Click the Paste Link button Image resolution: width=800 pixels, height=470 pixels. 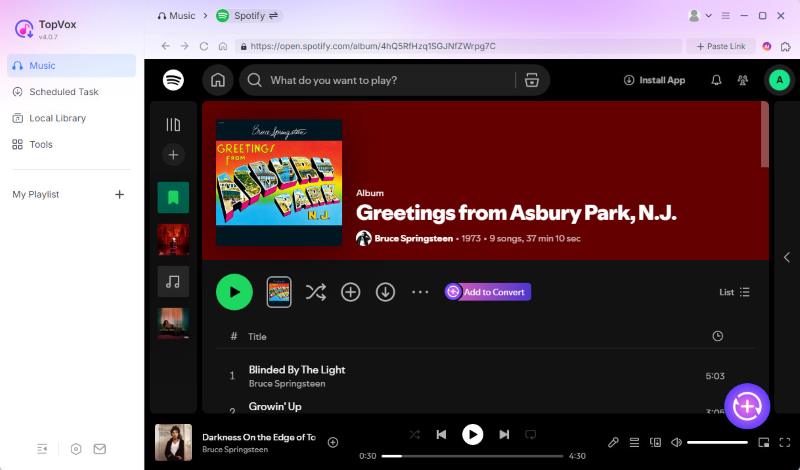click(721, 46)
